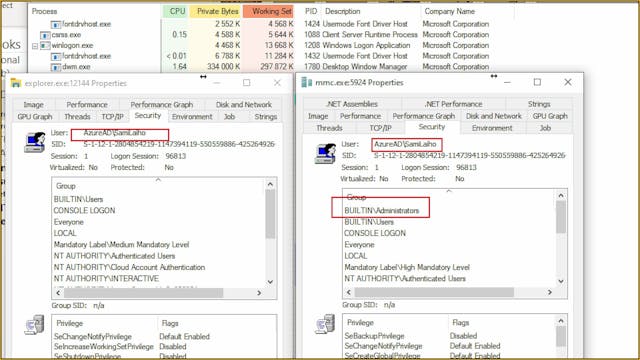Viewport: 640px width, 360px height.
Task: Open Threads tab in mmc.exe Properties
Action: point(329,128)
